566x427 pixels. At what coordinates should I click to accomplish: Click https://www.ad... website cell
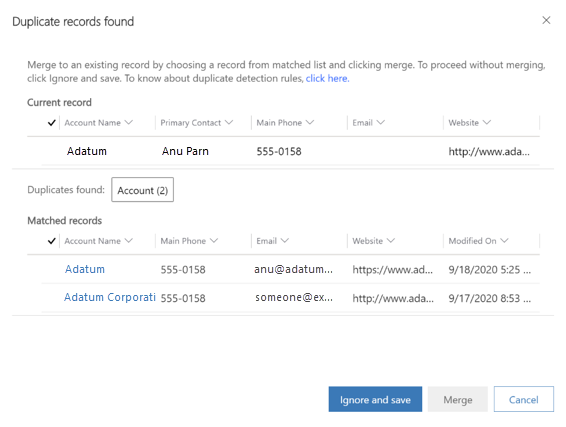click(x=393, y=270)
